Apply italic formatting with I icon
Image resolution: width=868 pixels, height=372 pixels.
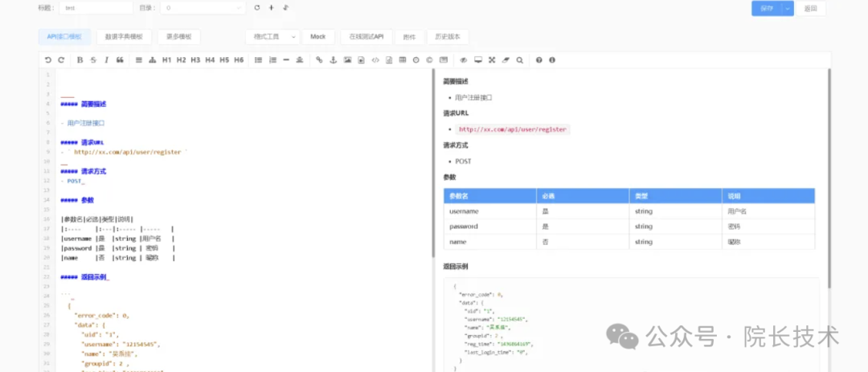pos(106,59)
